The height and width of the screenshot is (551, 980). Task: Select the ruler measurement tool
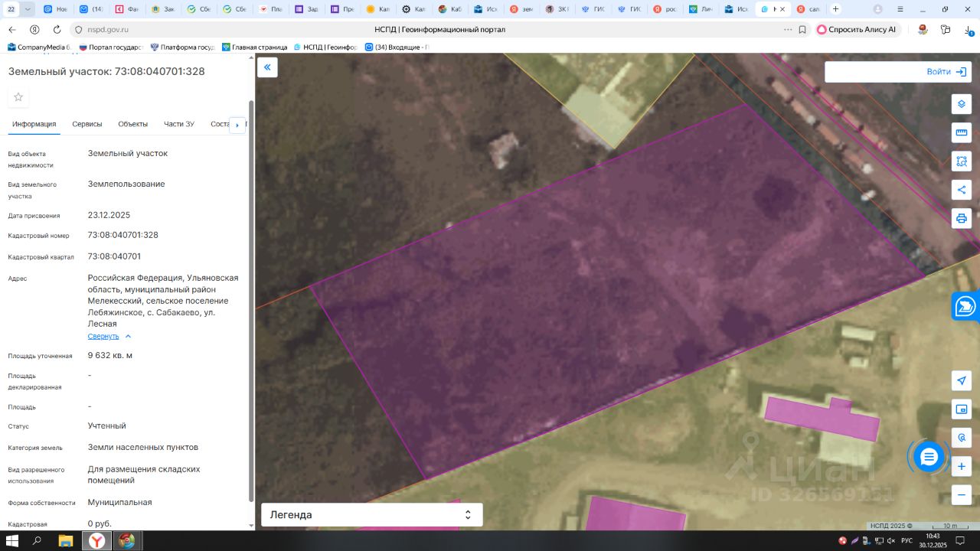click(962, 132)
